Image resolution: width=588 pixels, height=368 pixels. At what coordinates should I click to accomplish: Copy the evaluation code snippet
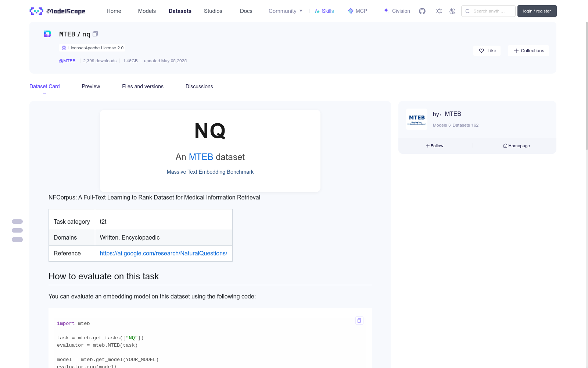[359, 321]
